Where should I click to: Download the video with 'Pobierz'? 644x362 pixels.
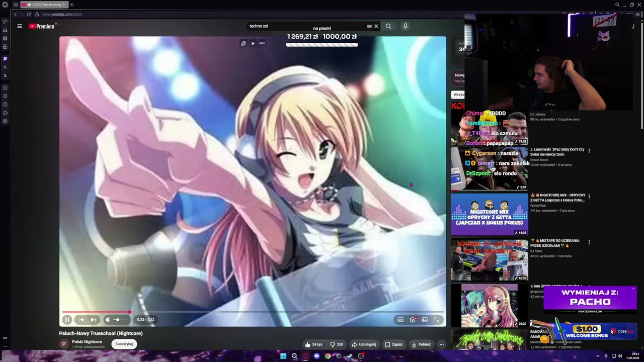421,344
